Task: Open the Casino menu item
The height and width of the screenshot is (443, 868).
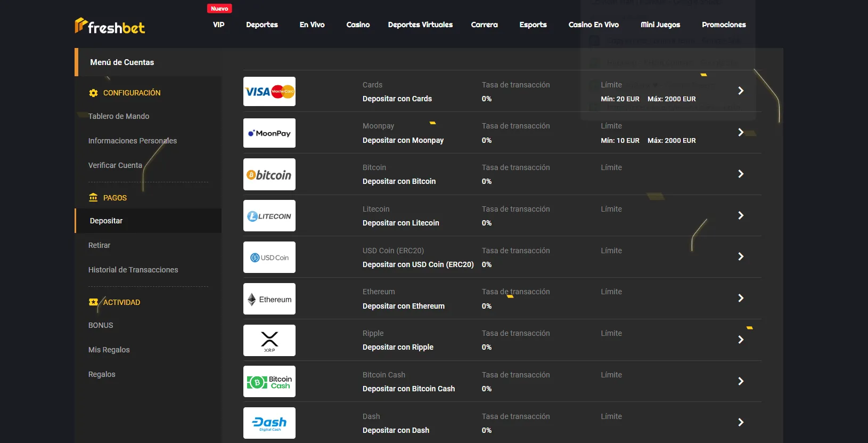Action: [358, 25]
